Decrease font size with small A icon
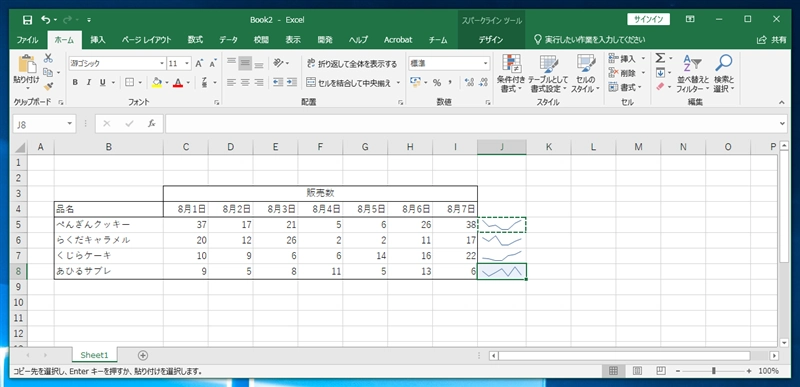Image resolution: width=800 pixels, height=387 pixels. (x=213, y=64)
